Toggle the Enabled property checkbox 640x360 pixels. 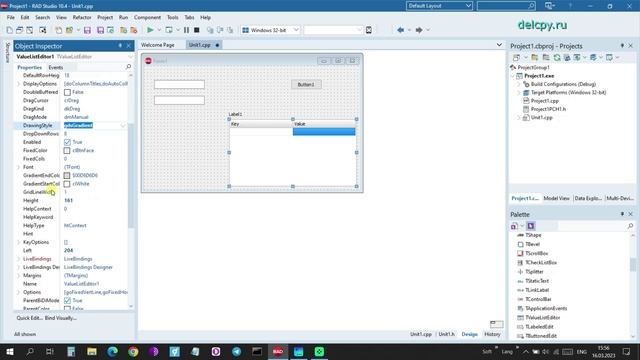click(67, 142)
